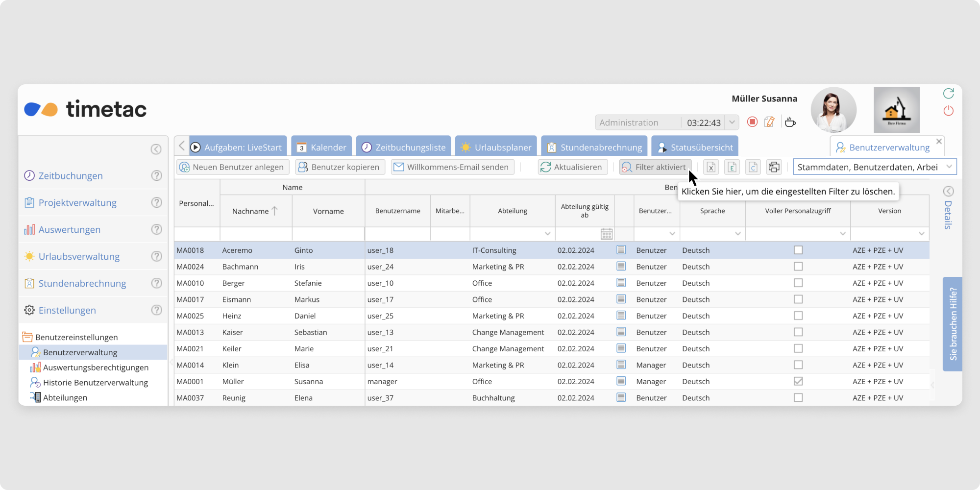Screen dimensions: 980x490
Task: Click the edit note pencil icon
Action: (x=769, y=122)
